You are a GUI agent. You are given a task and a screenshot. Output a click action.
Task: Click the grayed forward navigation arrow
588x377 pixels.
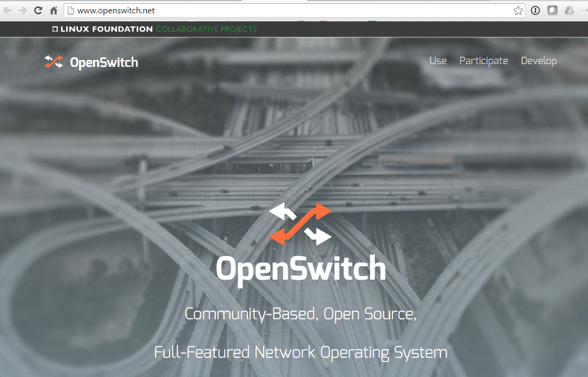[23, 10]
